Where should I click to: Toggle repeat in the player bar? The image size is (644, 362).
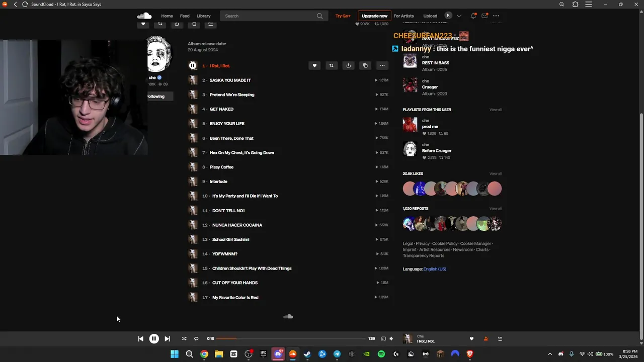(x=196, y=339)
